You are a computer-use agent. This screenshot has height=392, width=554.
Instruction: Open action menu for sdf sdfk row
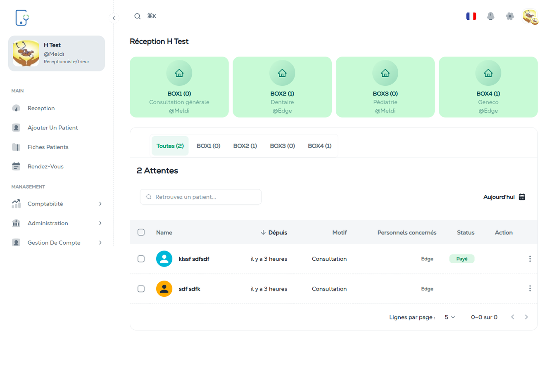pos(530,288)
